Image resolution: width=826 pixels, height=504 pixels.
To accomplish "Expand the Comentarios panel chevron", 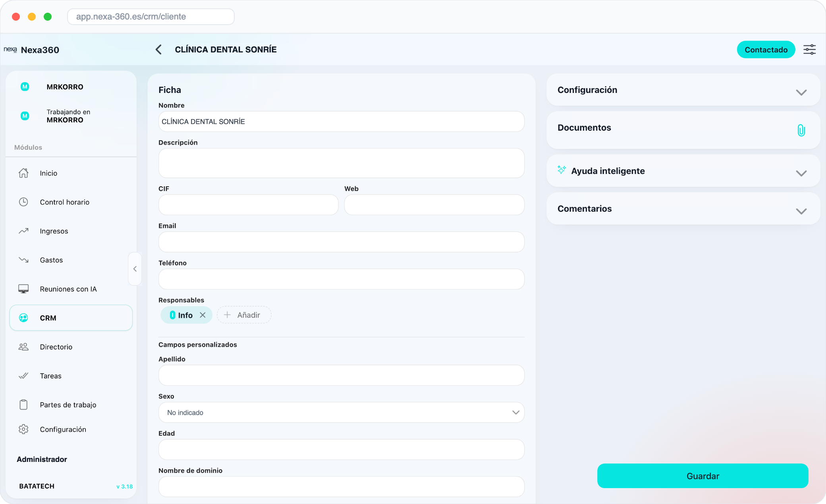I will 801,211.
